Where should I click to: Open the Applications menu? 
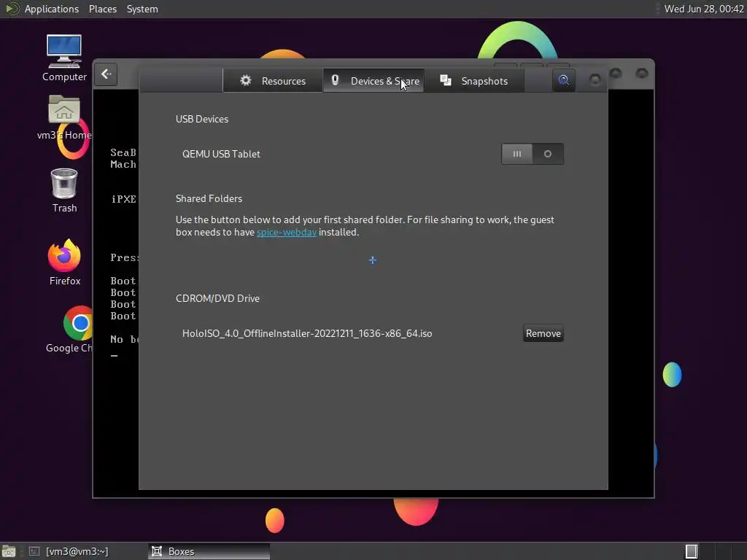coord(52,9)
